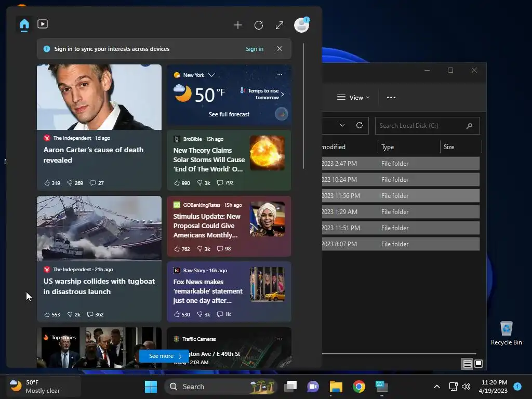Like the US warship article

coord(52,314)
